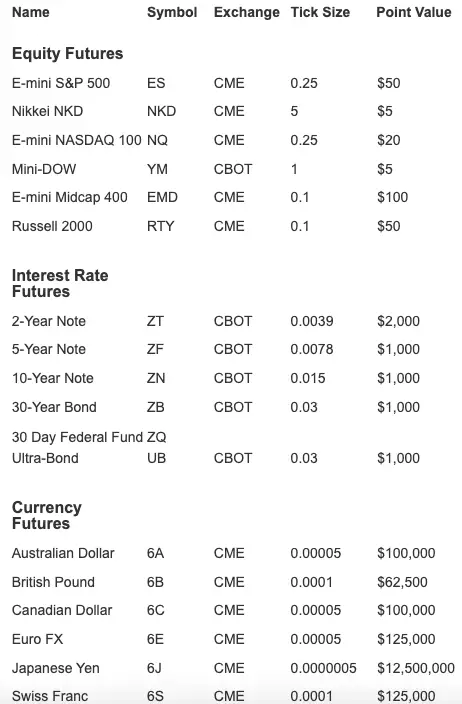Image resolution: width=462 pixels, height=704 pixels.
Task: Click the $62,500 British Pound point value
Action: click(x=402, y=582)
